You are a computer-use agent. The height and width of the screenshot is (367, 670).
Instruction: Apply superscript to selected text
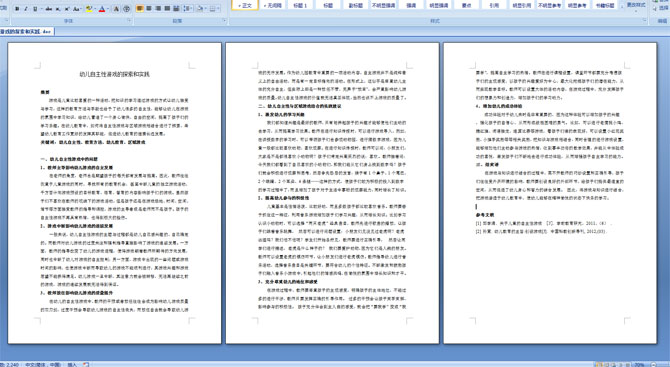[67, 9]
